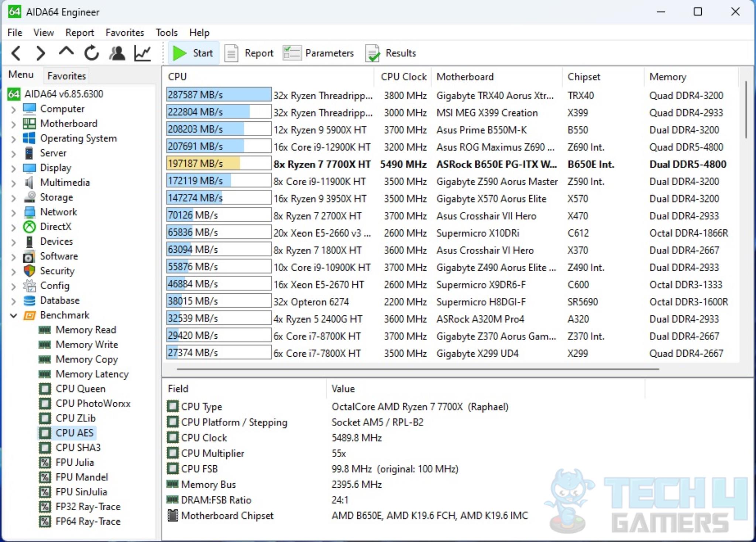This screenshot has width=756, height=542.
Task: Expand the Multimedia tree node
Action: click(x=13, y=183)
